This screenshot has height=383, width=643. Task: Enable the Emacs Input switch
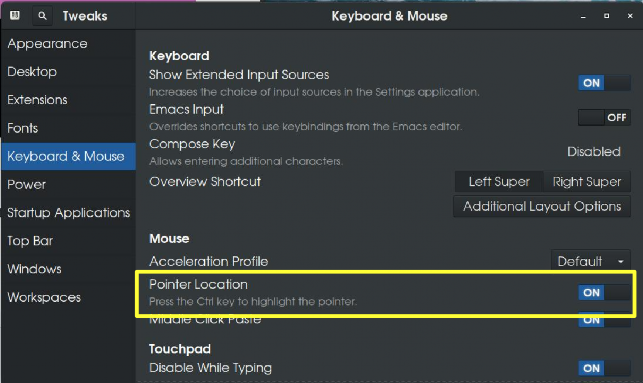coord(604,118)
